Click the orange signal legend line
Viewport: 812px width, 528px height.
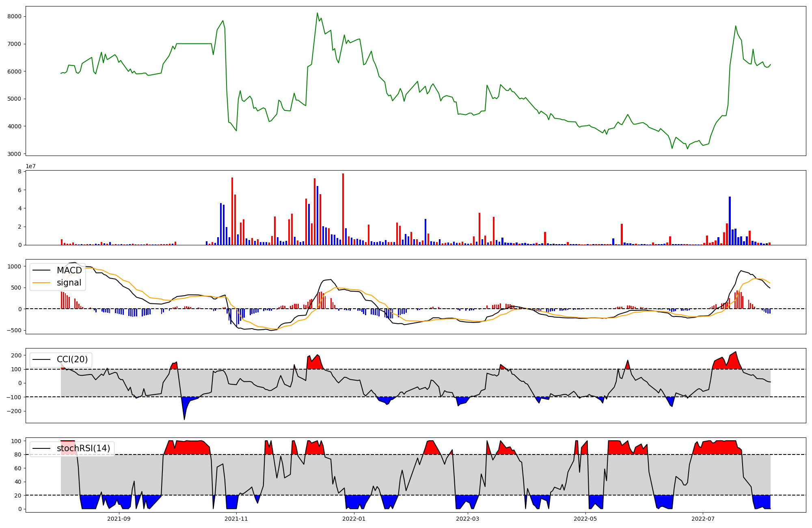[x=41, y=283]
